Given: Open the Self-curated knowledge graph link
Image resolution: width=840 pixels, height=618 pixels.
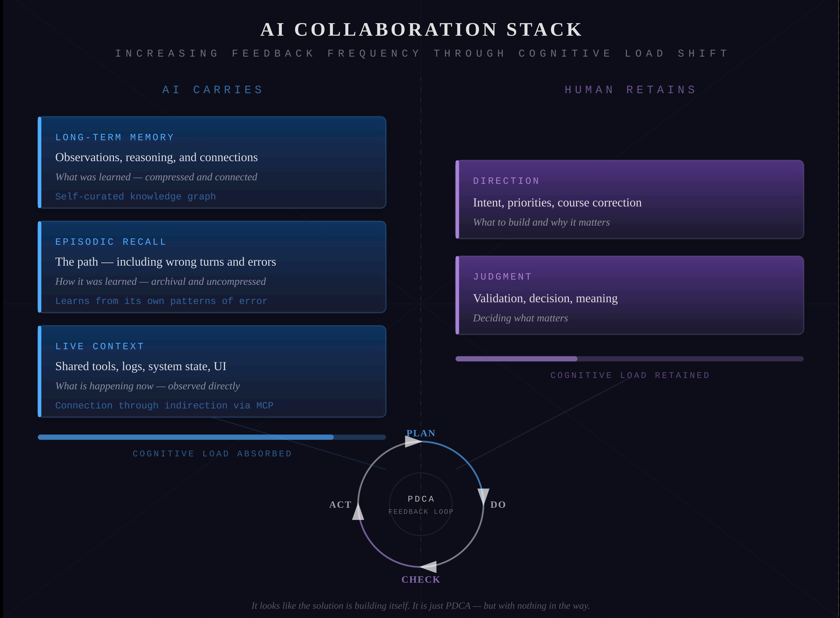Looking at the screenshot, I should (x=135, y=196).
